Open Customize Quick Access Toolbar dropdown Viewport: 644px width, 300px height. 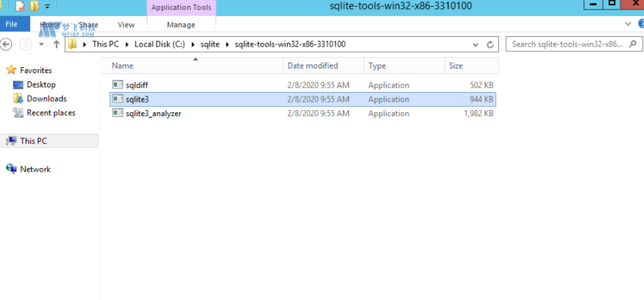click(48, 7)
